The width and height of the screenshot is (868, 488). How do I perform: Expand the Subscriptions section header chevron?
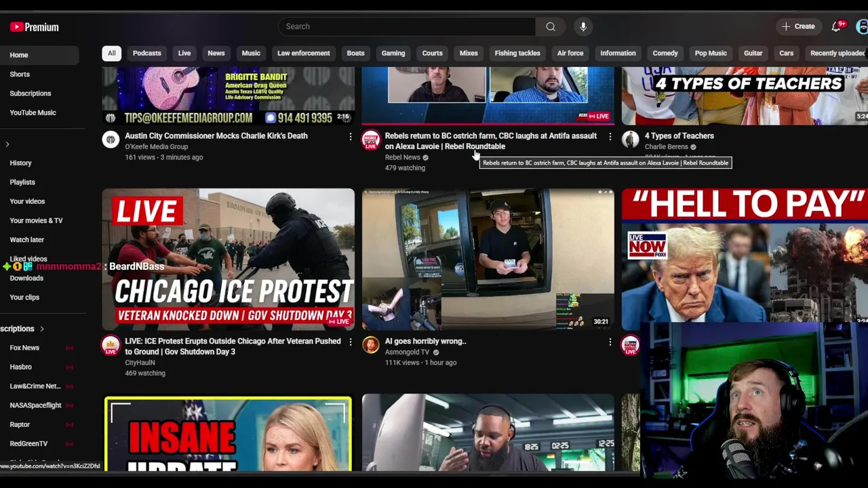click(41, 329)
